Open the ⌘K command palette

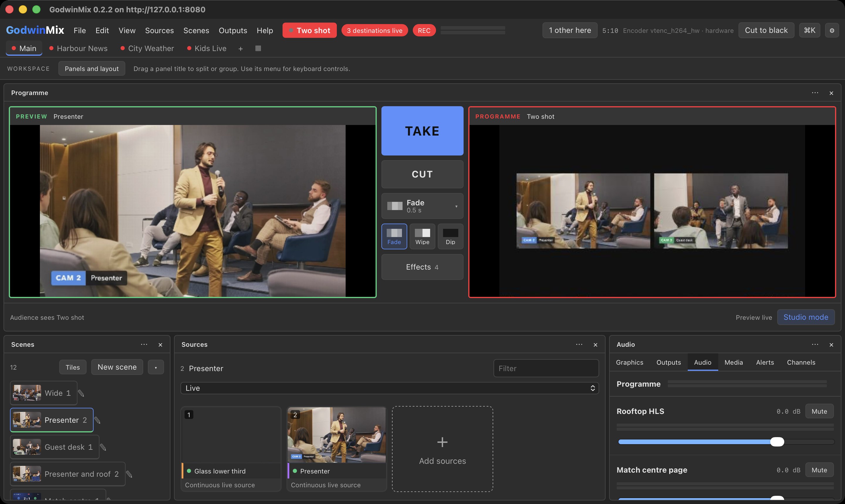(809, 31)
